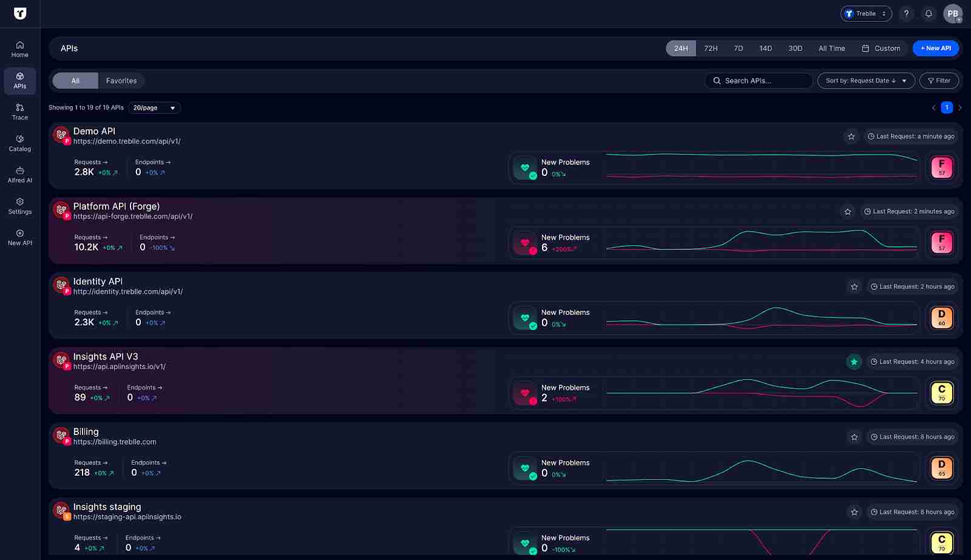
Task: Open the Sort by Request Date dropdown
Action: [866, 80]
